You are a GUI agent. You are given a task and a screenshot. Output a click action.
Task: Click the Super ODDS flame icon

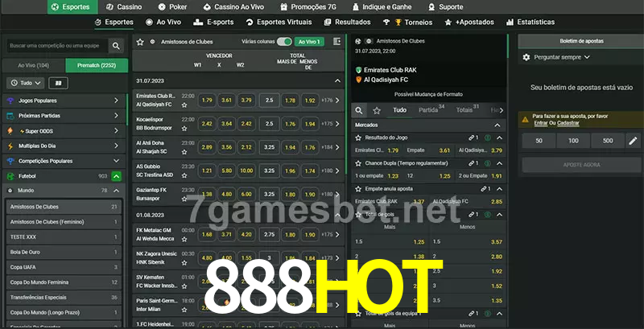point(10,131)
